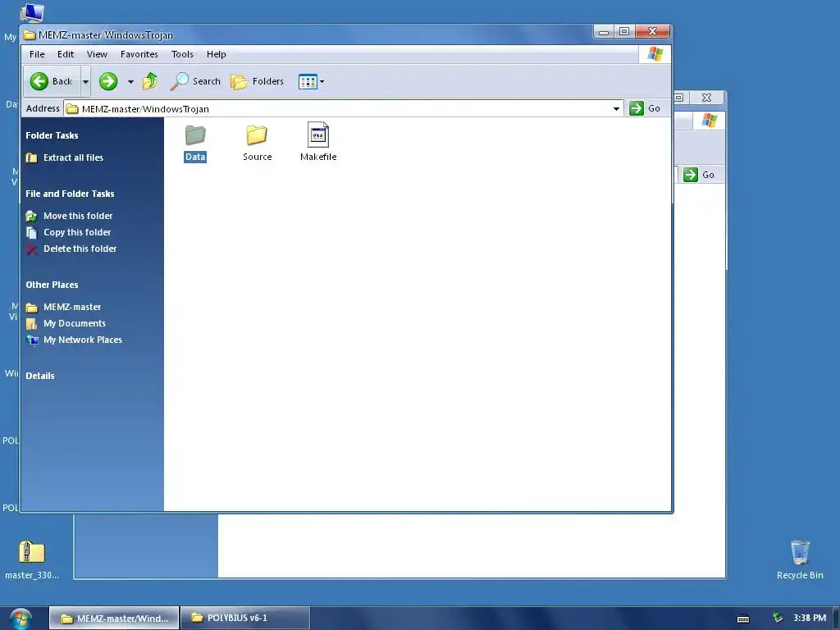Open the Favorites menu
The image size is (840, 630).
pos(139,54)
